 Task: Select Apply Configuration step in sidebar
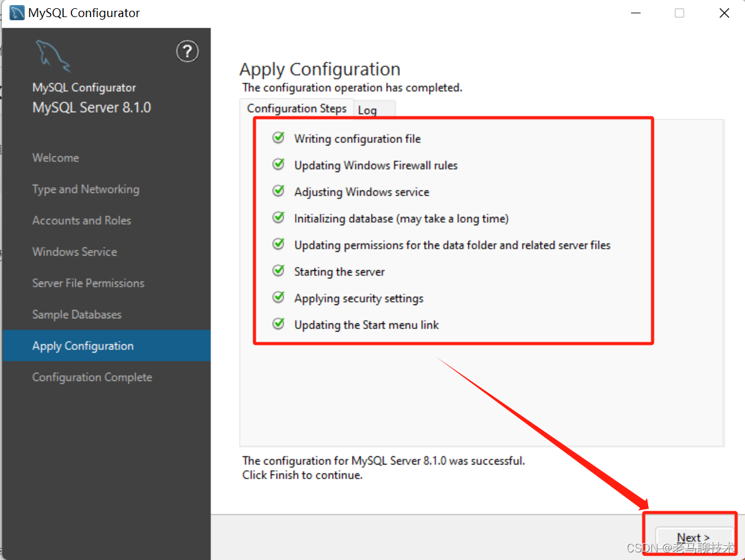pos(106,345)
